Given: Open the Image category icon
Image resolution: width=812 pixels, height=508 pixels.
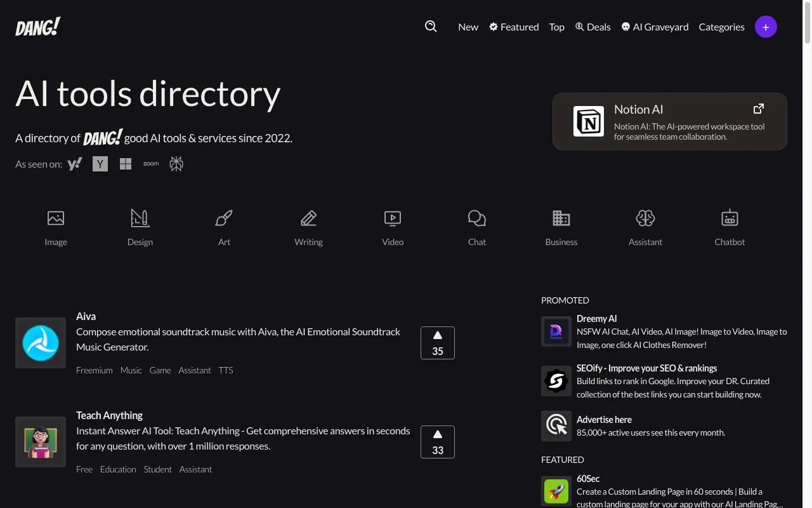Looking at the screenshot, I should [56, 218].
